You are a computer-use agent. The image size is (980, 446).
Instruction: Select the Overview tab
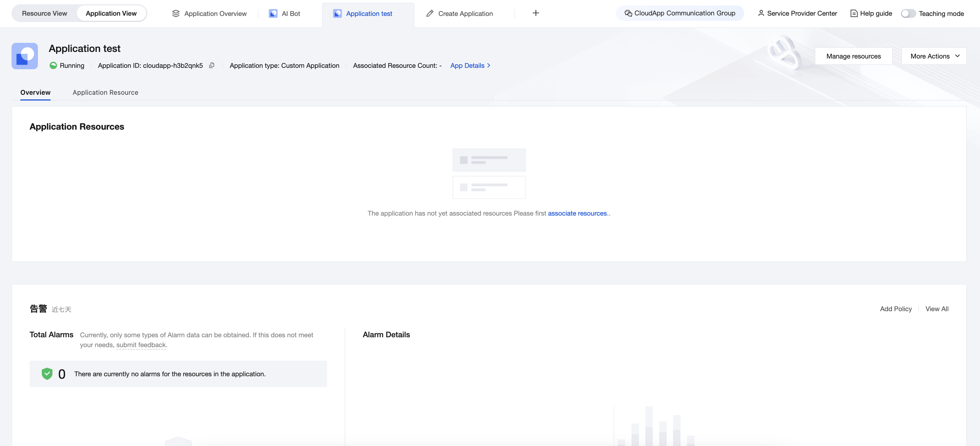35,92
